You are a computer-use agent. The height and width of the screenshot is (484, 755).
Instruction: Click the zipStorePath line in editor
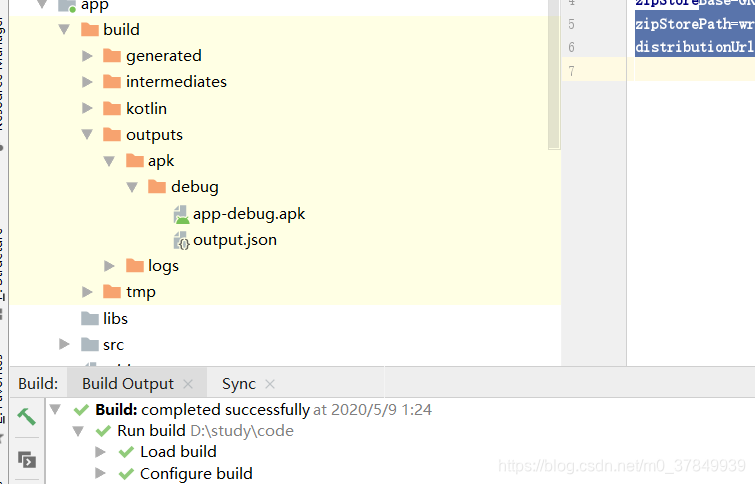pos(694,24)
